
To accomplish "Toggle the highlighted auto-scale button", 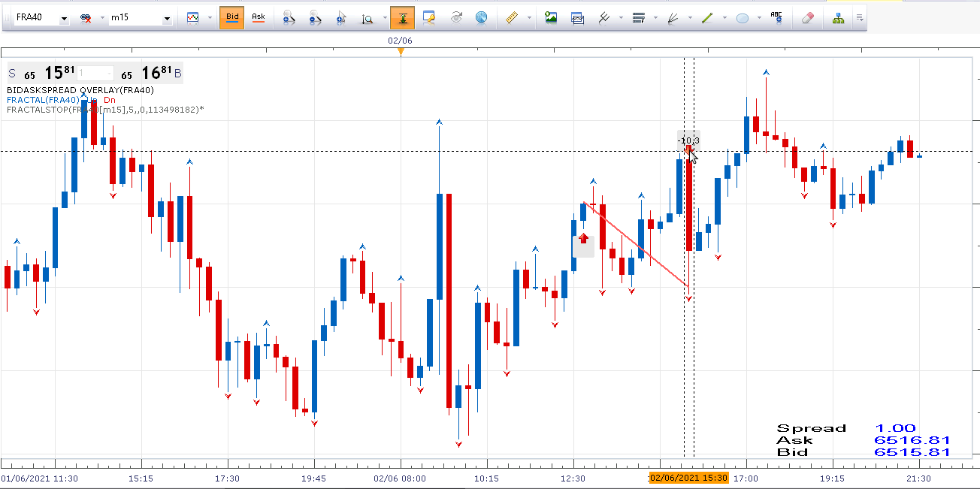I will click(402, 17).
